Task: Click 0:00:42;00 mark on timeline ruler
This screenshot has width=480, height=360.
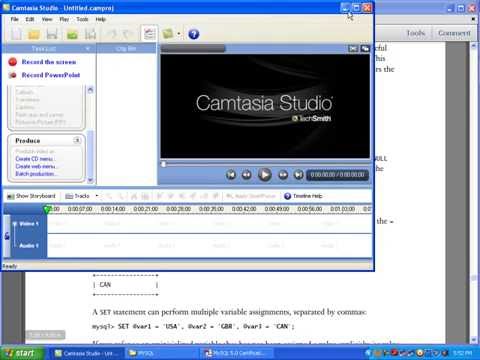Action: 244,209
